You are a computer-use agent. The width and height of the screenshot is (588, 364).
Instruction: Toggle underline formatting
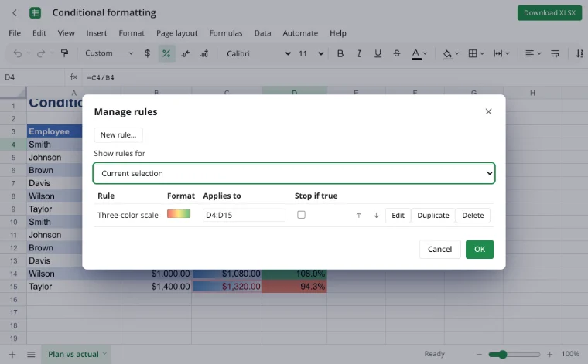tap(378, 53)
